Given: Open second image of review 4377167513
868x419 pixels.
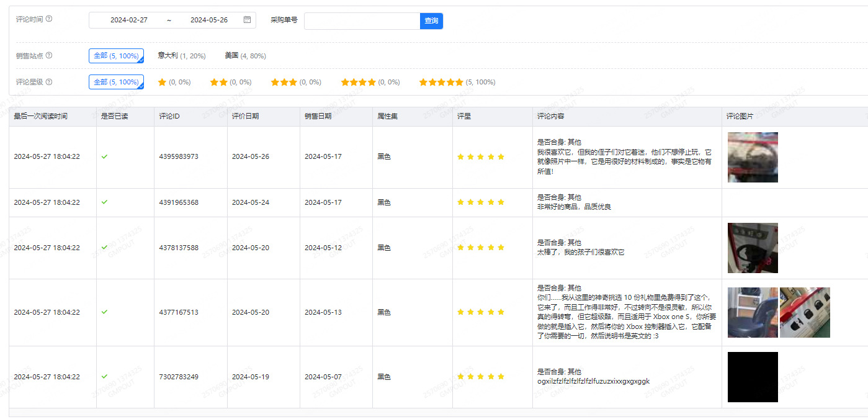Looking at the screenshot, I should click(805, 312).
